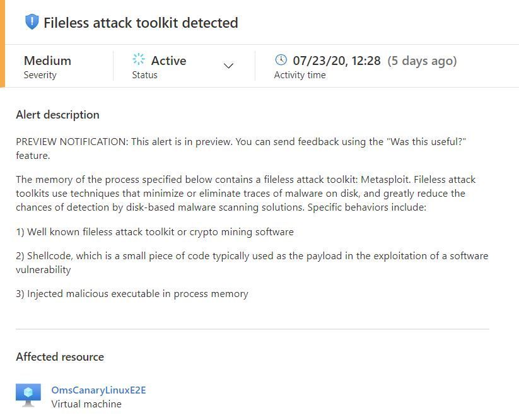Click the 'Well known fileless attack toolkit' item
Screen dimensions: 519x420
[x=155, y=231]
